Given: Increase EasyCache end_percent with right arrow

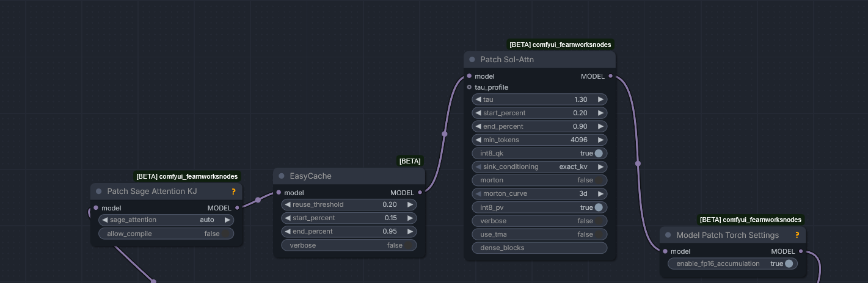Looking at the screenshot, I should point(410,231).
